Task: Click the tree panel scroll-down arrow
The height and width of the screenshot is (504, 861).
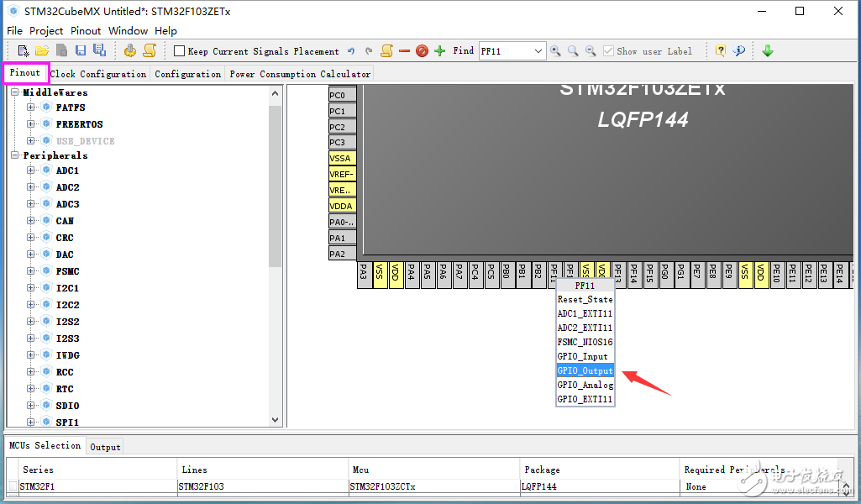Action: pos(276,420)
